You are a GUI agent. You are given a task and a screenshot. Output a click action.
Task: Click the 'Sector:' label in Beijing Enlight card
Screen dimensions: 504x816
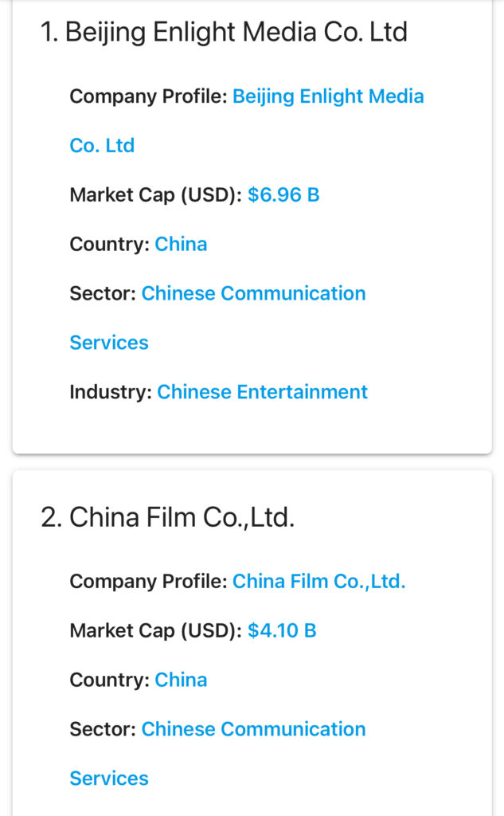(x=103, y=294)
